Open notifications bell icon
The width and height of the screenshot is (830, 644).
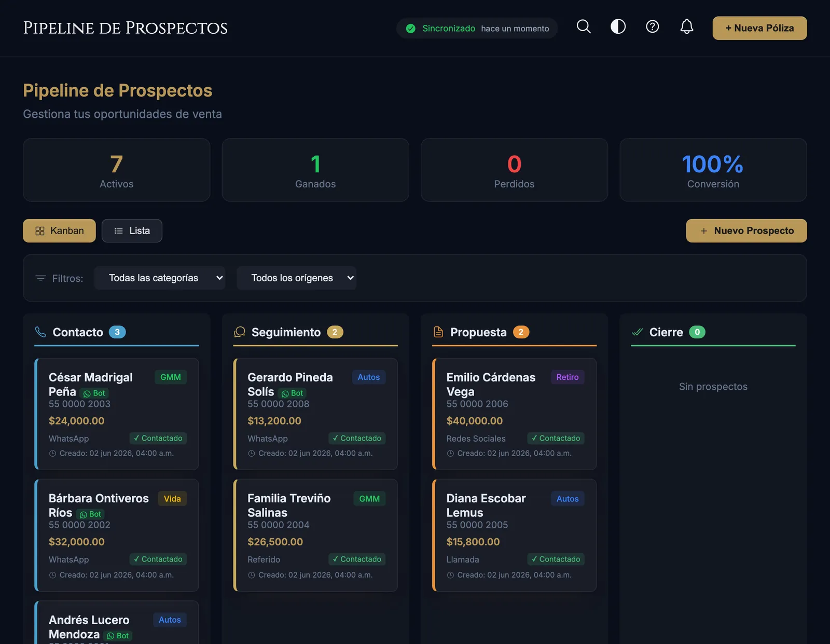(x=686, y=27)
